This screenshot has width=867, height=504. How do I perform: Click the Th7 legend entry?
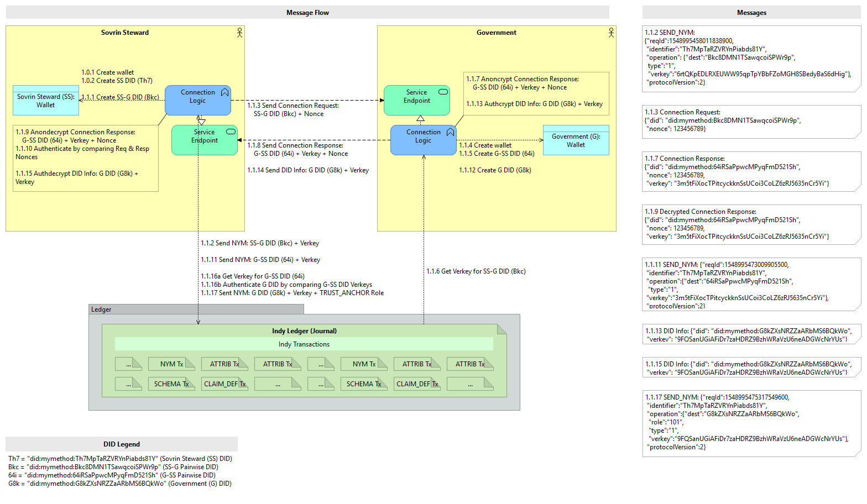coord(120,459)
